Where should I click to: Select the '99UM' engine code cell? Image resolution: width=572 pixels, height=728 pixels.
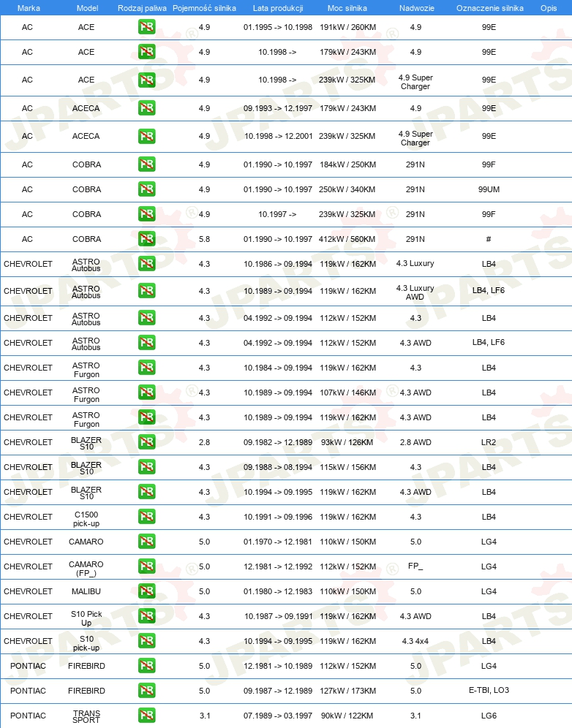click(x=489, y=189)
